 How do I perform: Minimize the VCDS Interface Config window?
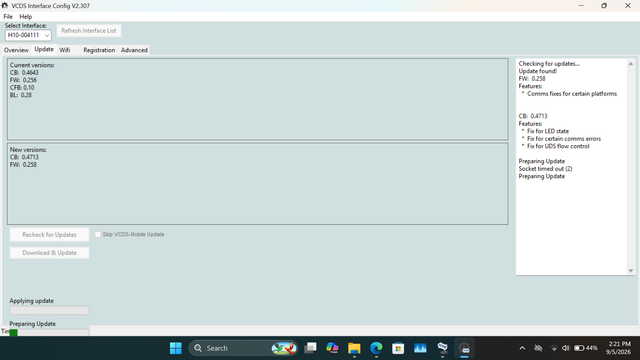pyautogui.click(x=581, y=6)
